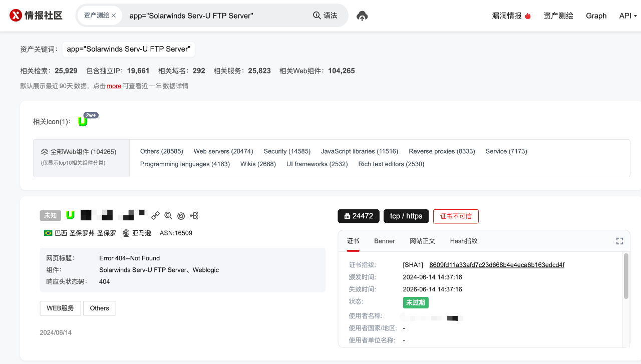Expand certificate panel to fullscreen
Image resolution: width=641 pixels, height=364 pixels.
click(619, 241)
